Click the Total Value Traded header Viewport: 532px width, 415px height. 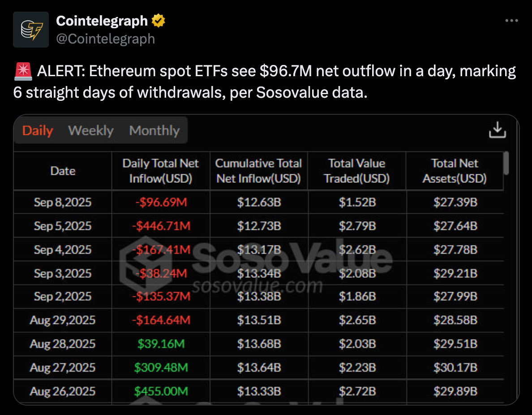coord(356,171)
